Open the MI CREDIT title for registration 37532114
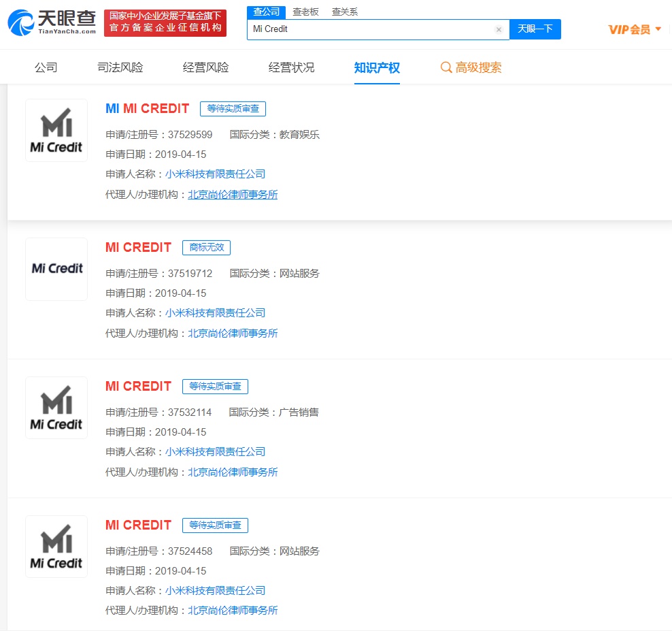This screenshot has width=672, height=631. [x=139, y=386]
